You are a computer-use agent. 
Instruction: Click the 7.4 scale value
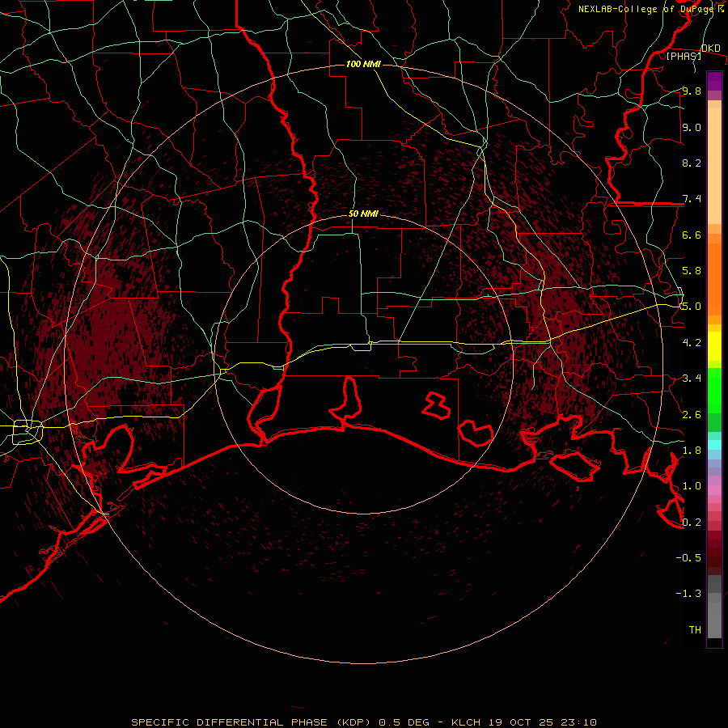pos(692,199)
